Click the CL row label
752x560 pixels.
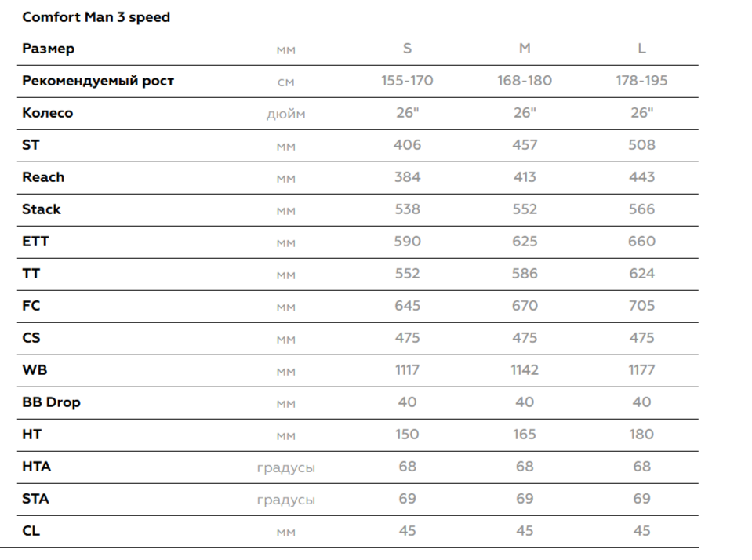tap(31, 531)
